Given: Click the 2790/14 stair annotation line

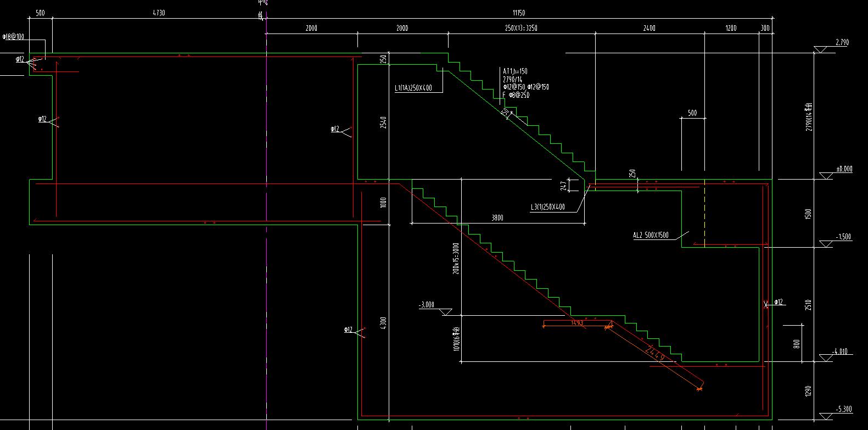Looking at the screenshot, I should pyautogui.click(x=513, y=80).
